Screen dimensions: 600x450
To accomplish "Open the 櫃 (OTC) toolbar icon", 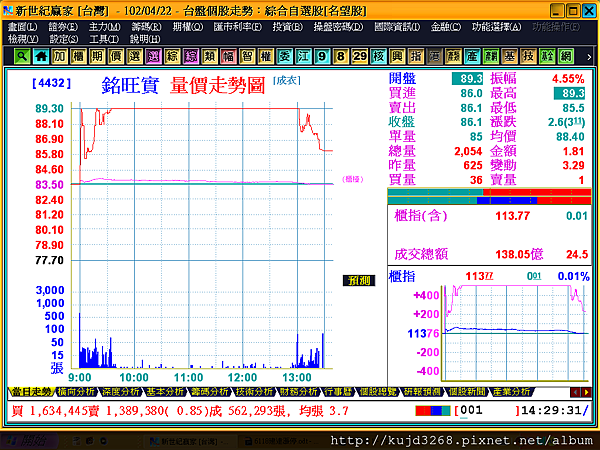I will coord(78,57).
